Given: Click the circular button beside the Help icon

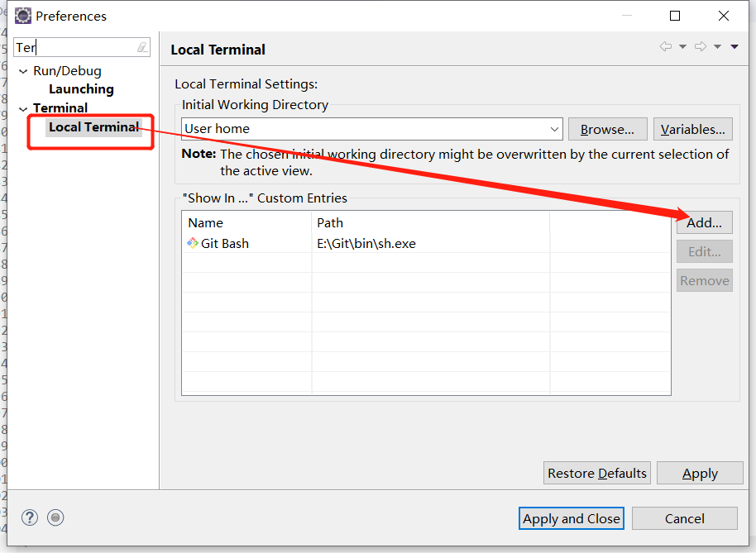Looking at the screenshot, I should coord(55,517).
